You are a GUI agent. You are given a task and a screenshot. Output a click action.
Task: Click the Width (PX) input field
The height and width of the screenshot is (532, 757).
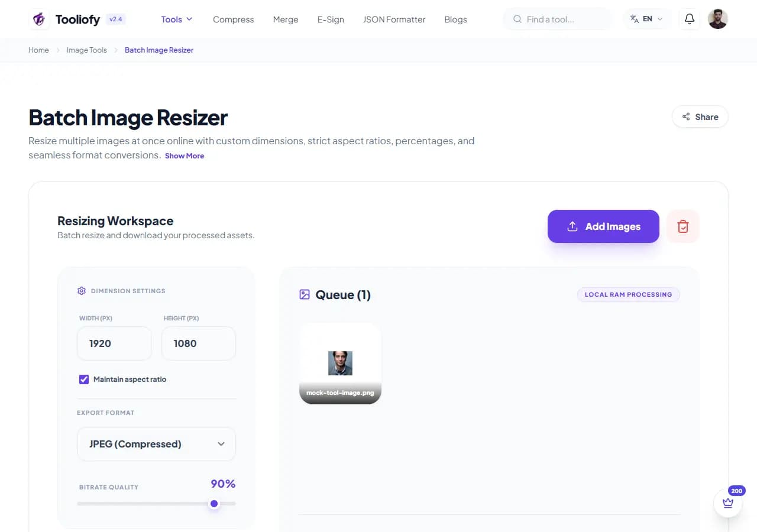click(114, 343)
